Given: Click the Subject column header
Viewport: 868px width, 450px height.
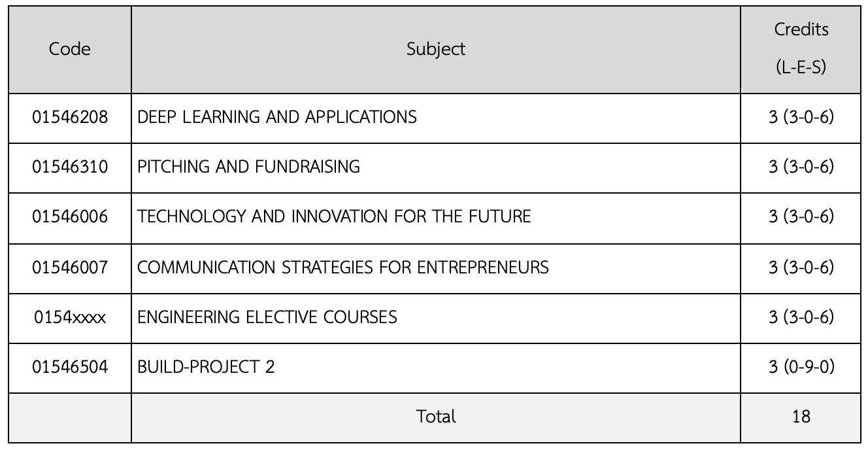Looking at the screenshot, I should (436, 49).
